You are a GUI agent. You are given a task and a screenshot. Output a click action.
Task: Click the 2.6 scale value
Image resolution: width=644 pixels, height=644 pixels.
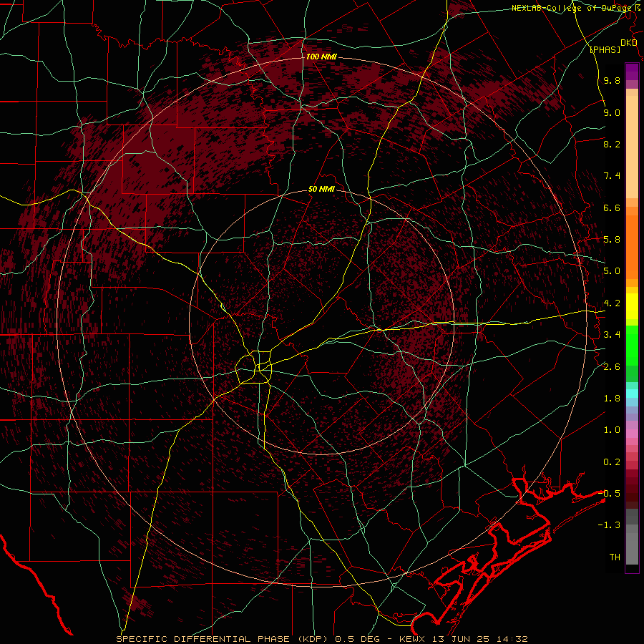click(x=612, y=367)
